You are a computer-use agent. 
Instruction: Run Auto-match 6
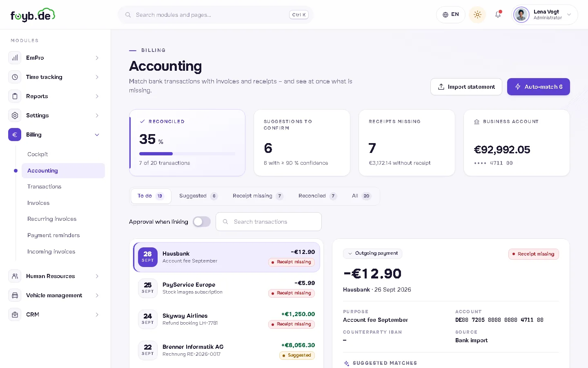[x=539, y=87]
